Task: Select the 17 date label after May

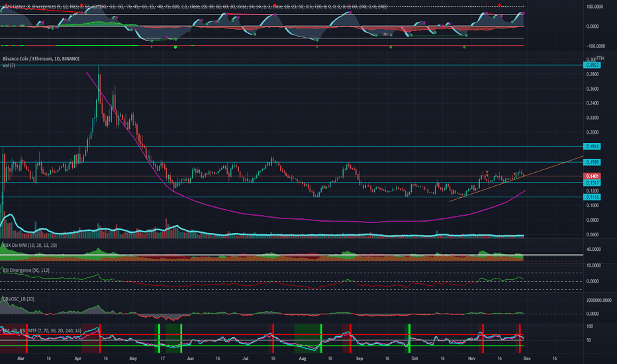Action: tap(162, 359)
